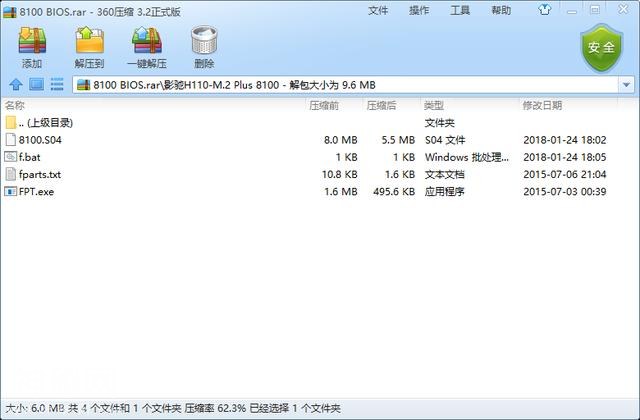The image size is (640, 420).
Task: Click the 解压到 (Extract to) icon
Action: [90, 45]
